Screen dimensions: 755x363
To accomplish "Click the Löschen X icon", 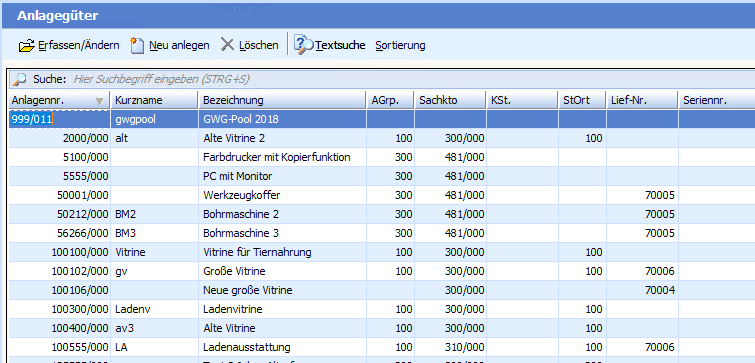I will pyautogui.click(x=227, y=45).
